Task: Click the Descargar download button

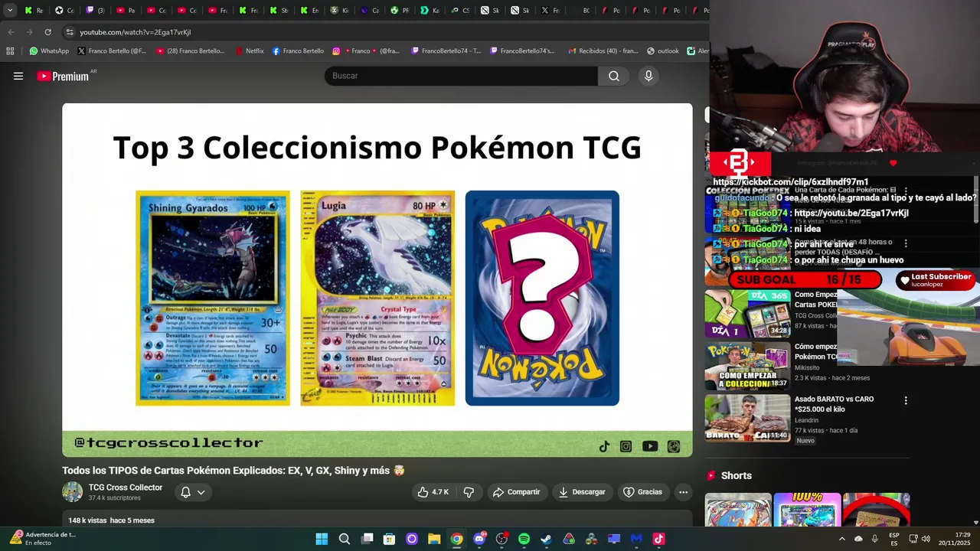Action: point(582,492)
